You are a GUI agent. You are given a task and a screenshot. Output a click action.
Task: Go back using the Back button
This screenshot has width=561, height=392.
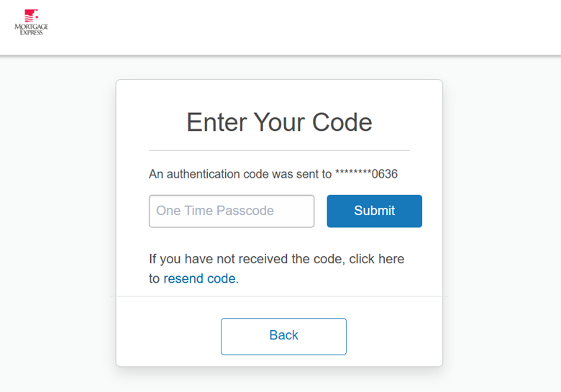point(283,336)
